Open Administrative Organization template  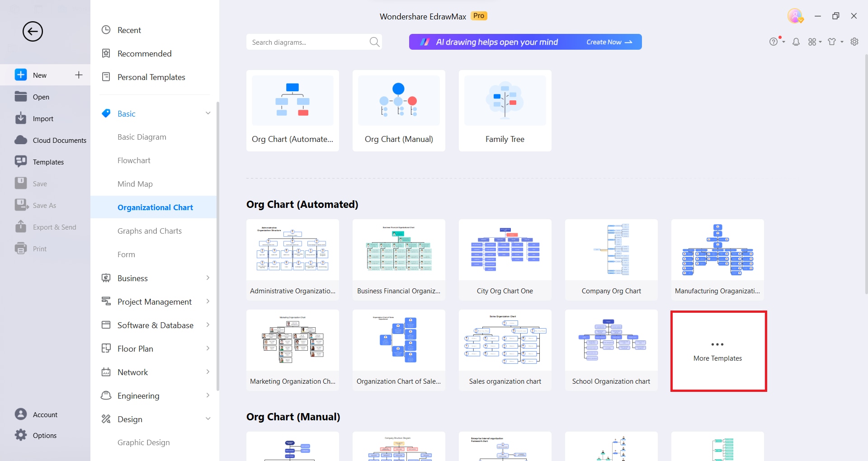[292, 260]
